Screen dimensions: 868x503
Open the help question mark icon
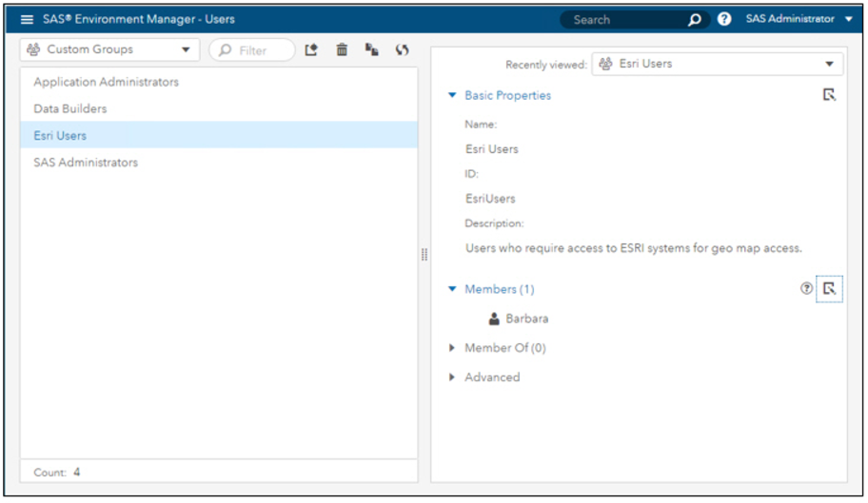[724, 19]
